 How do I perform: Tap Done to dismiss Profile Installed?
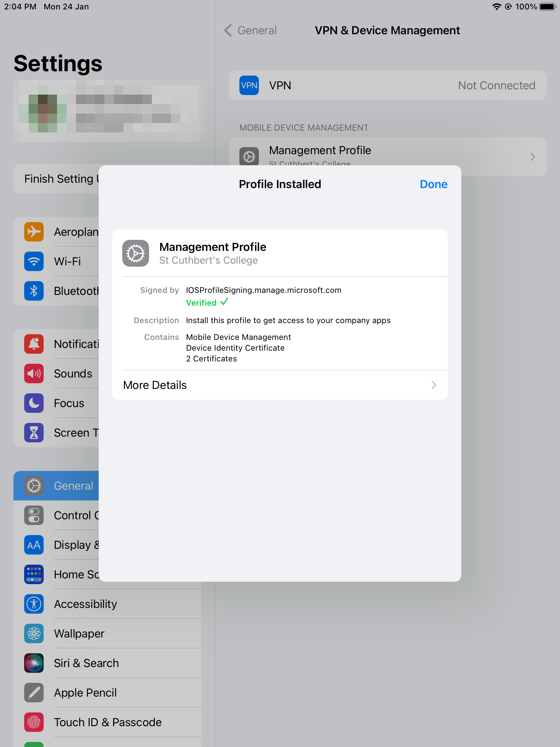tap(433, 184)
